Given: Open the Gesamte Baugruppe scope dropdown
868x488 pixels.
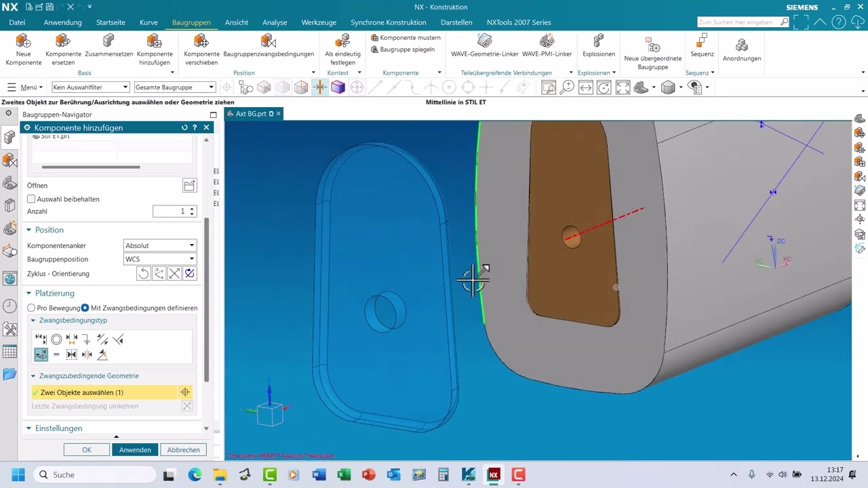Looking at the screenshot, I should (x=175, y=87).
